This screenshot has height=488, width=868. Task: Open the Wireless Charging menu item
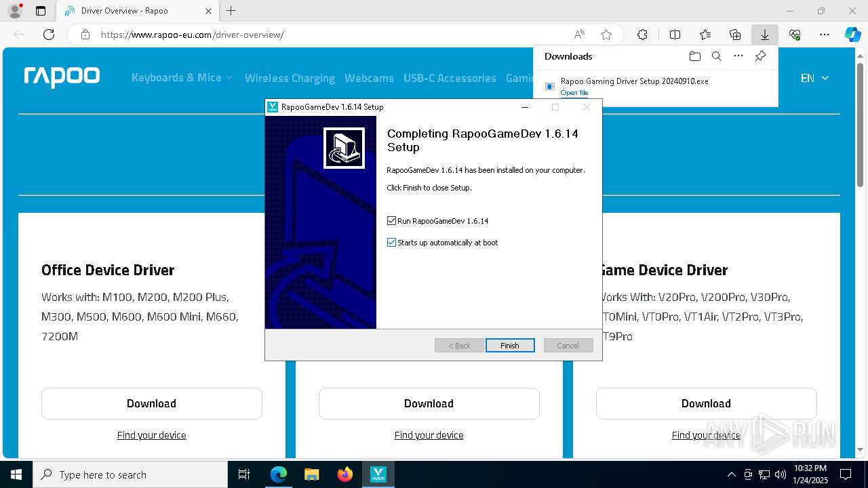click(290, 78)
